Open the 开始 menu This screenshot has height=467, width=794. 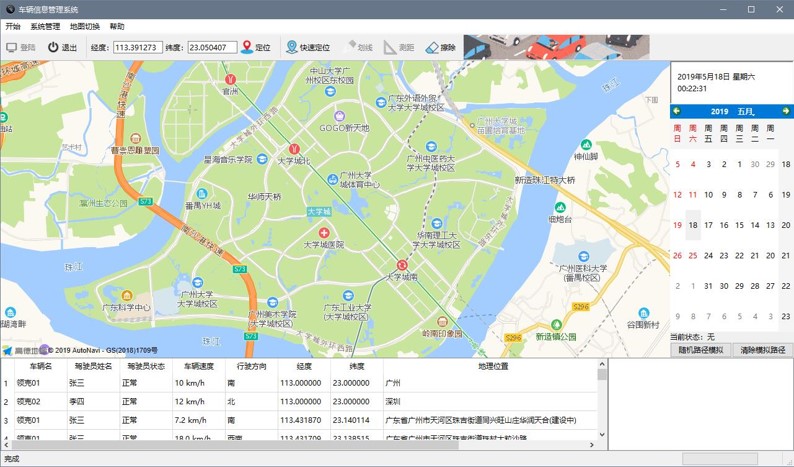pyautogui.click(x=13, y=26)
